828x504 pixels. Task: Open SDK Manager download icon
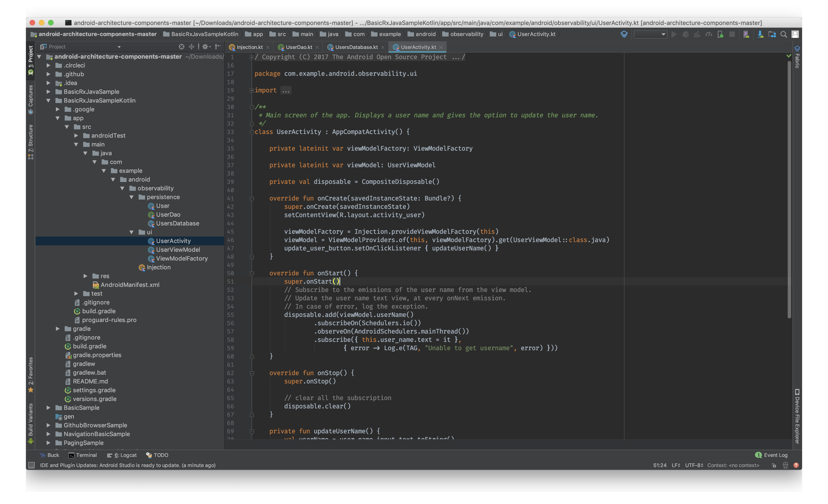point(760,34)
